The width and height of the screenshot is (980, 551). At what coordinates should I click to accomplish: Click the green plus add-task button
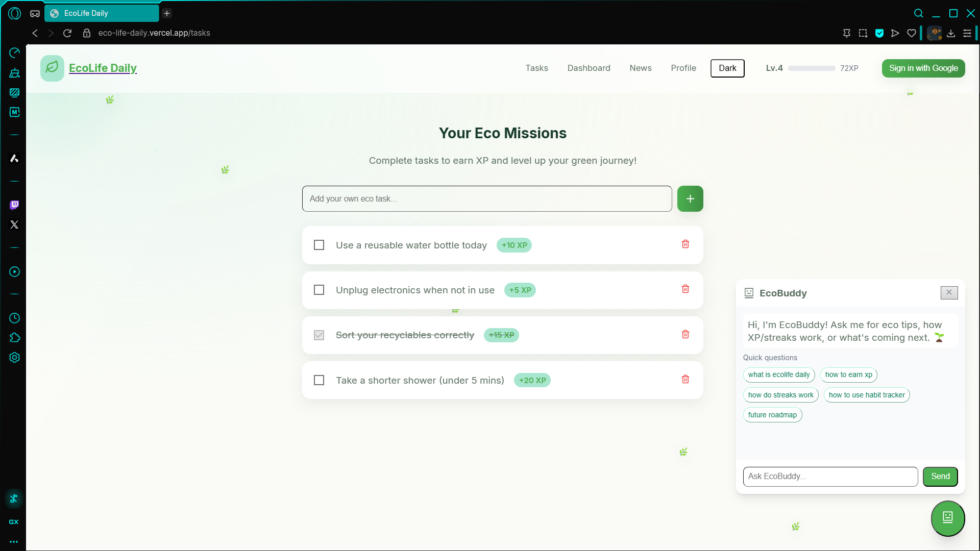pyautogui.click(x=690, y=199)
